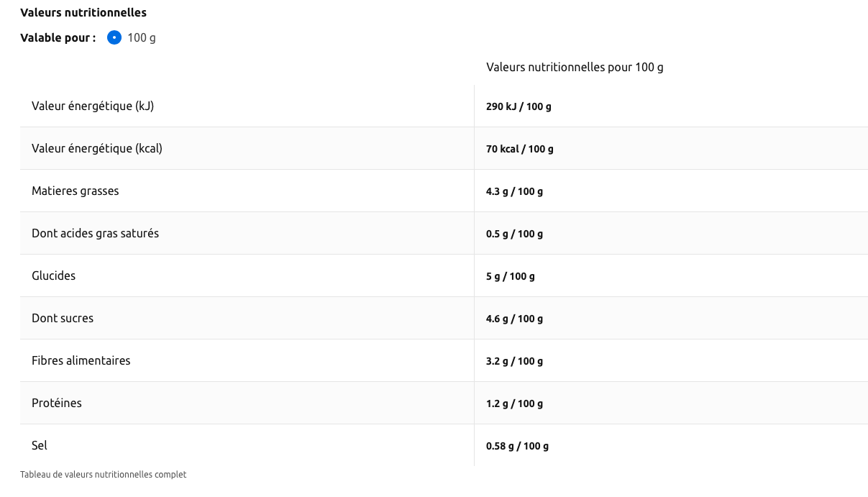The image size is (868, 497).
Task: Open the 'Tableau de valeurs nutritionnelles complet' link
Action: pos(103,475)
